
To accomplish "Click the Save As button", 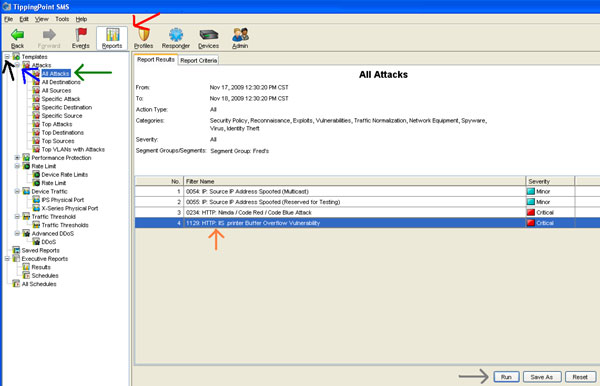I will 542,377.
